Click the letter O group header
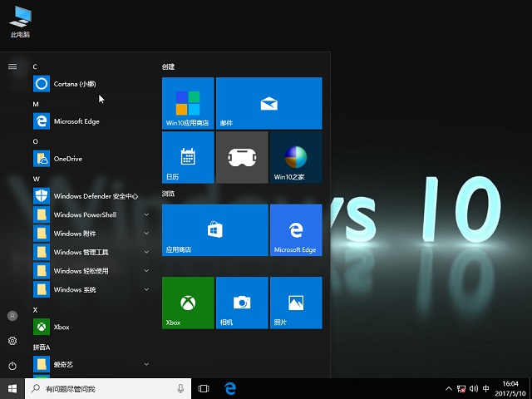This screenshot has width=532, height=399. (36, 141)
